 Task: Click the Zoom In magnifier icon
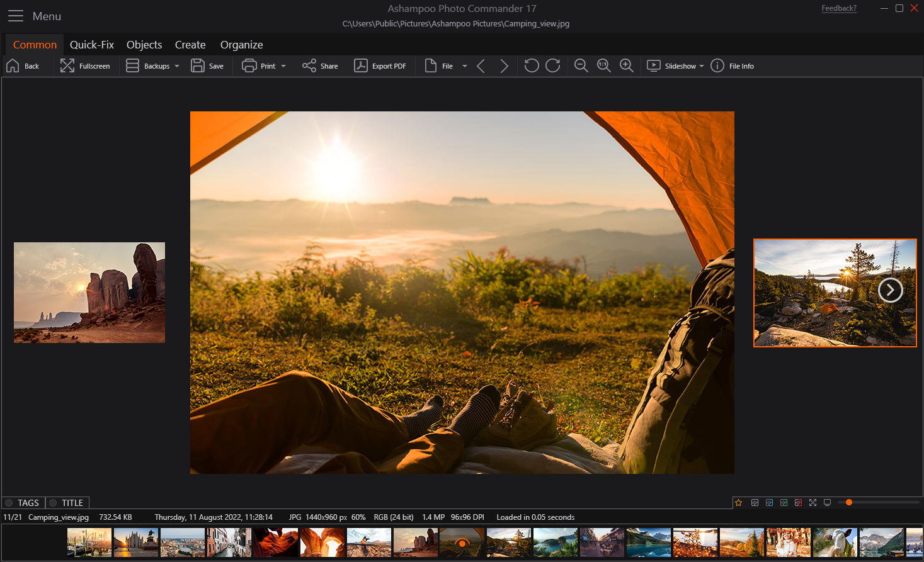click(x=626, y=65)
